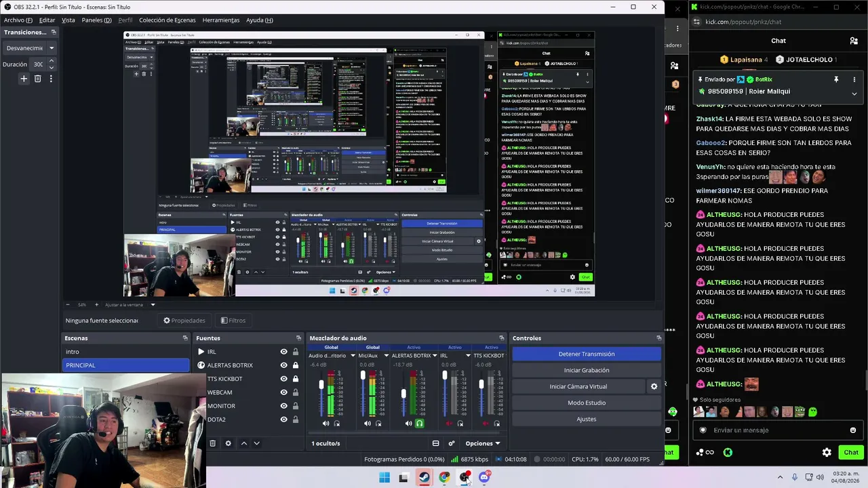Delete transition using trash icon in Transiciones
Viewport: 868px width, 488px height.
(x=38, y=79)
